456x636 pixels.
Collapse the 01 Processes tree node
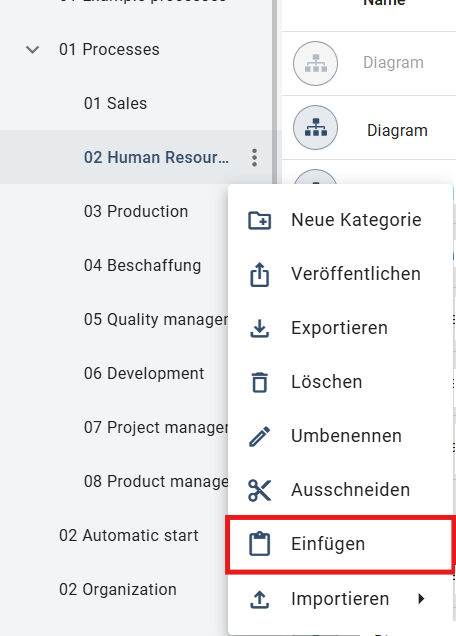point(32,49)
